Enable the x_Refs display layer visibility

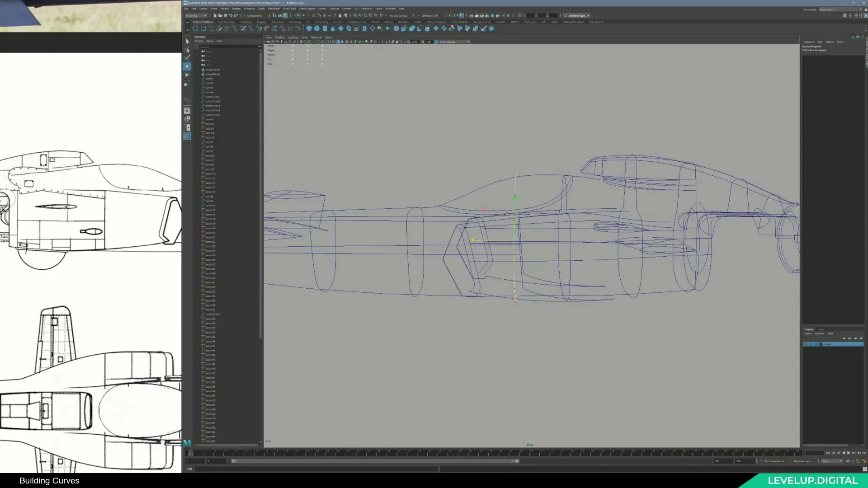(807, 344)
